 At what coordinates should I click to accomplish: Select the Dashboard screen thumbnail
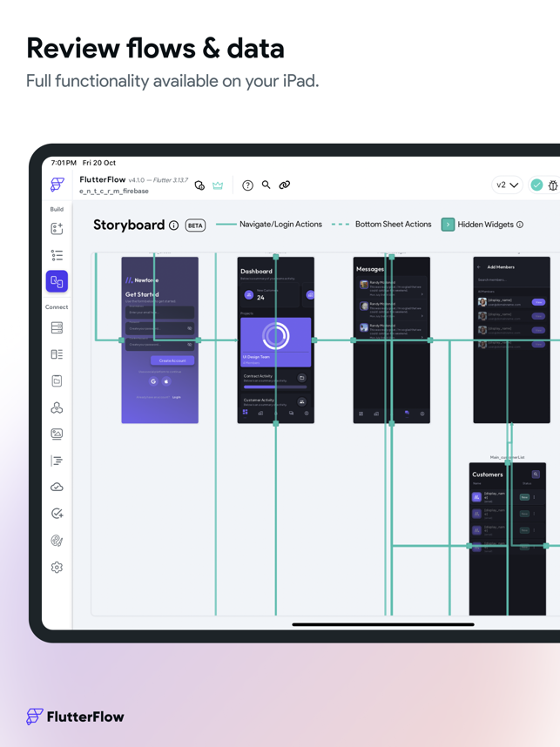(x=275, y=340)
